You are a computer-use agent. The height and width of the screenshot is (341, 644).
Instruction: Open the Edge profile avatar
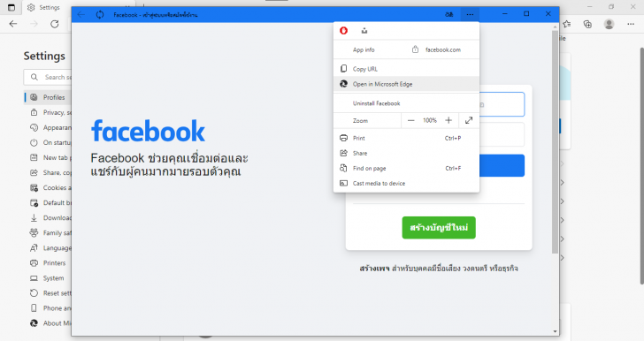coord(609,24)
